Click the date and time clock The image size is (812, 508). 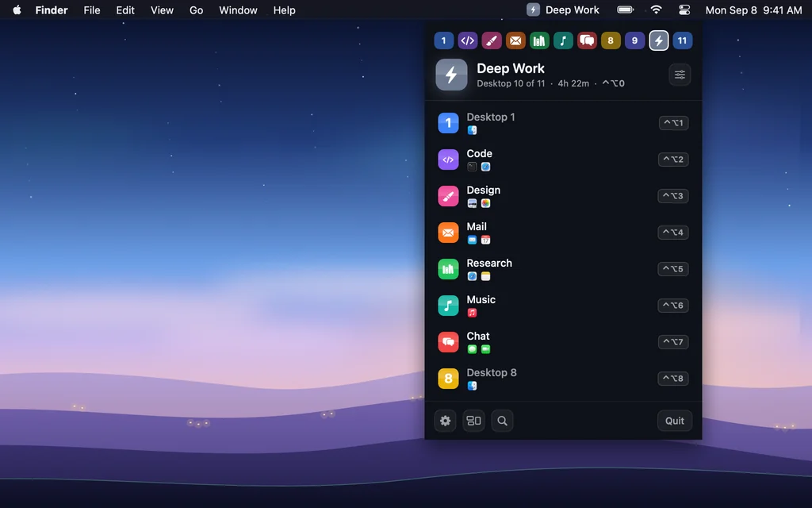[x=753, y=10]
